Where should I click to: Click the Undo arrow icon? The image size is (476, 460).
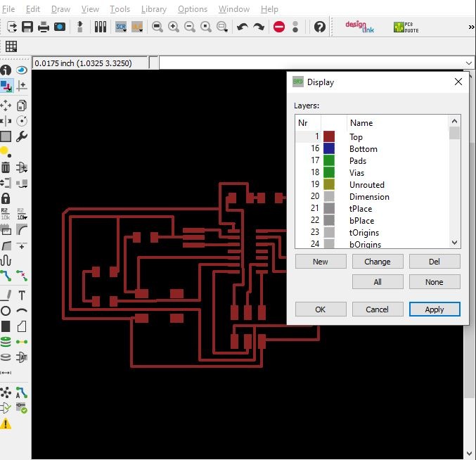(x=243, y=27)
